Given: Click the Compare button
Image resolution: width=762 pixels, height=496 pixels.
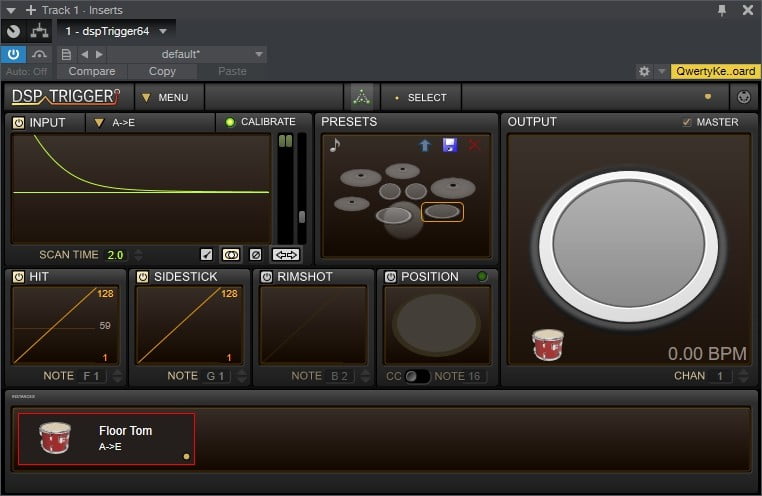Looking at the screenshot, I should [x=94, y=72].
